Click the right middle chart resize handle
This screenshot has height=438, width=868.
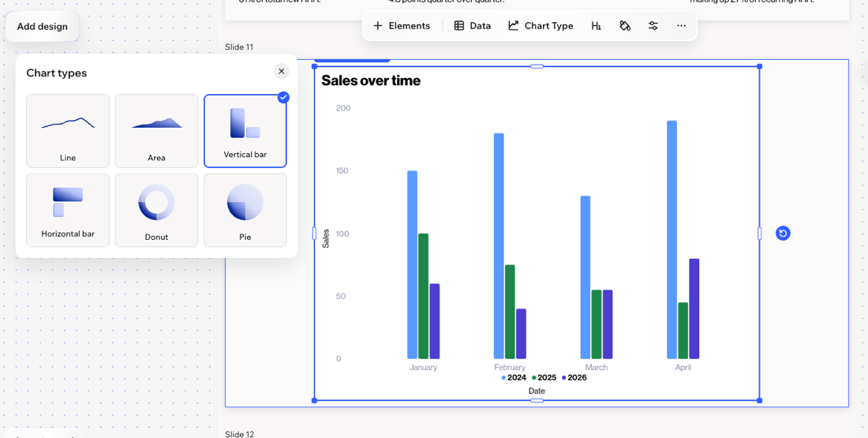coord(759,234)
